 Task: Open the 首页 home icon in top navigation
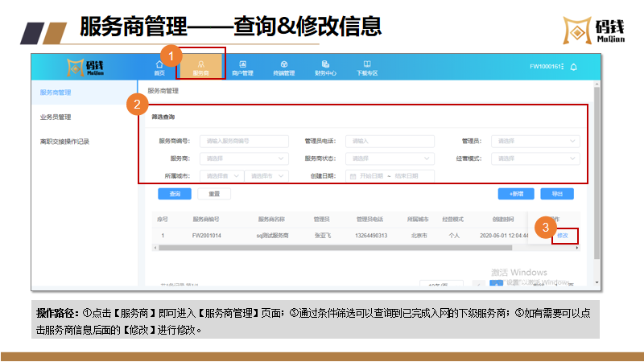tap(159, 68)
